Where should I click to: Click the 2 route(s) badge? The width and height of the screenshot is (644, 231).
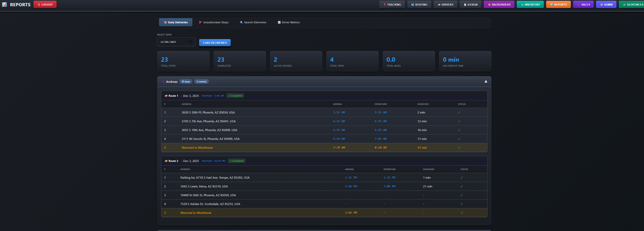point(201,82)
